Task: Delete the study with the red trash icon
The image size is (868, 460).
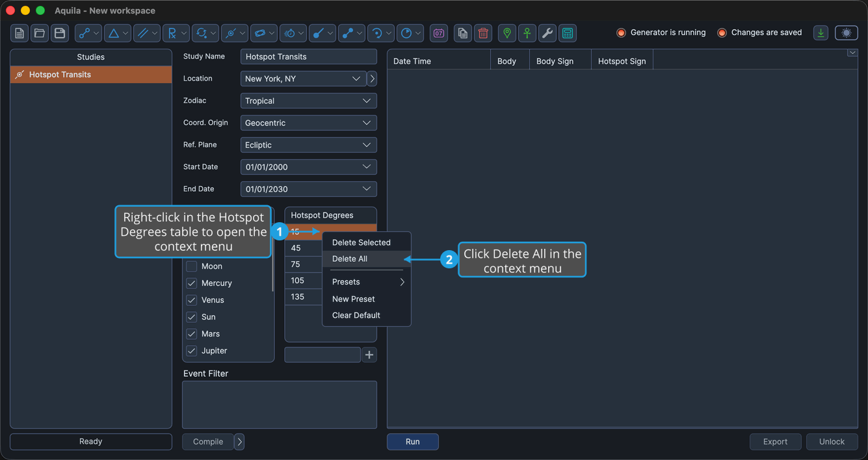Action: pos(483,33)
